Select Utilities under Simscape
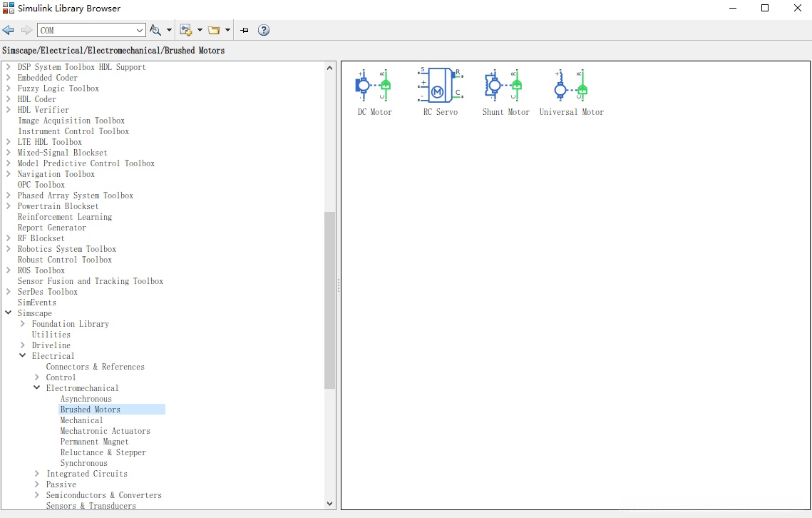The image size is (812, 518). point(51,335)
